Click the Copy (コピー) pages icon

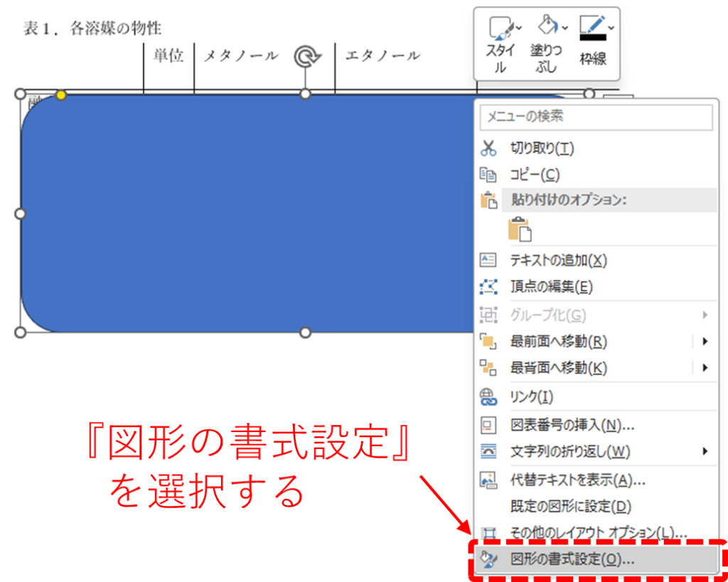488,174
